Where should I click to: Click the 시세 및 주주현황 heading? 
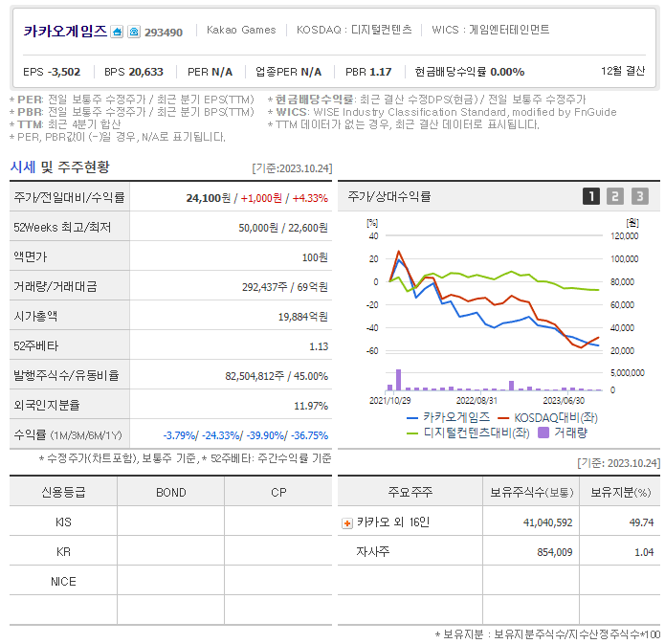(59, 167)
